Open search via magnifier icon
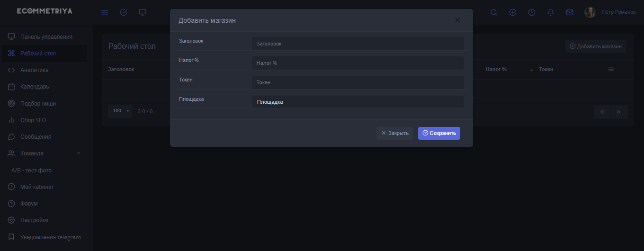The width and height of the screenshot is (644, 251). tap(494, 12)
